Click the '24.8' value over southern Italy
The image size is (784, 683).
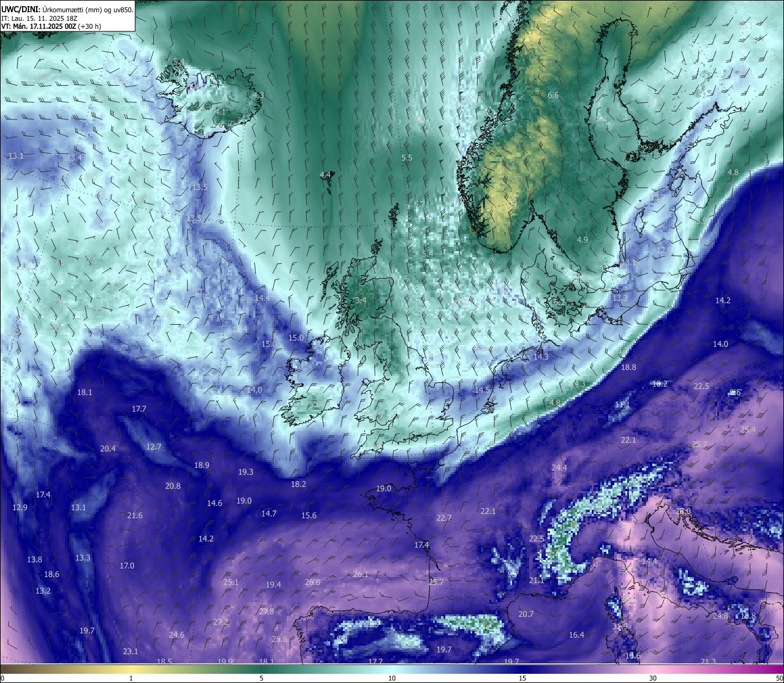tap(720, 616)
